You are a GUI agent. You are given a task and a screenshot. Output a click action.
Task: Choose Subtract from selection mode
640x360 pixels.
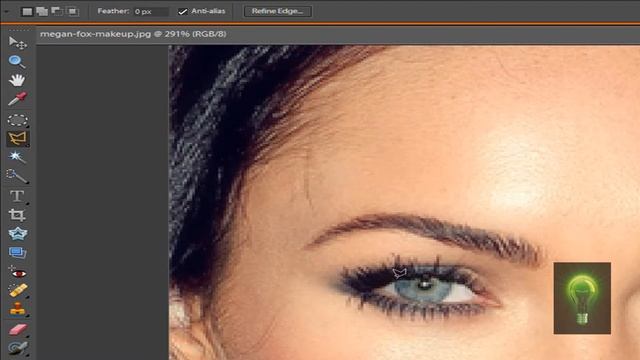coord(57,11)
